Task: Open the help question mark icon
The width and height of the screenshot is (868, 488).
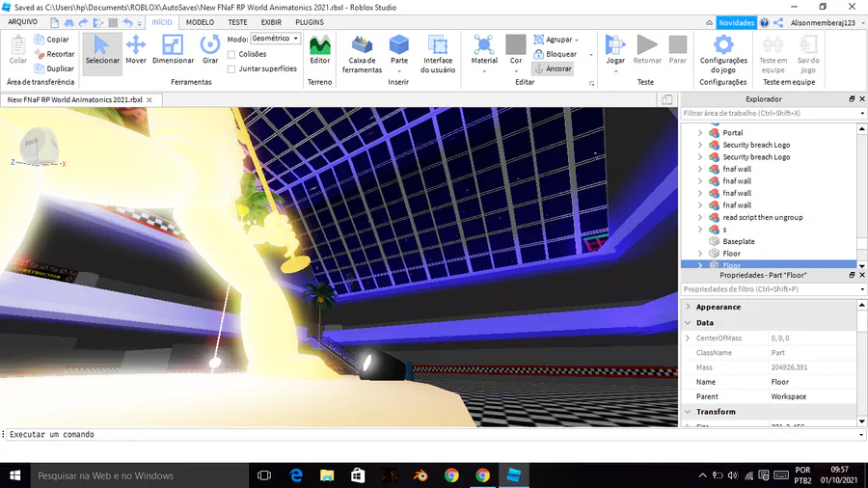Action: [x=765, y=23]
